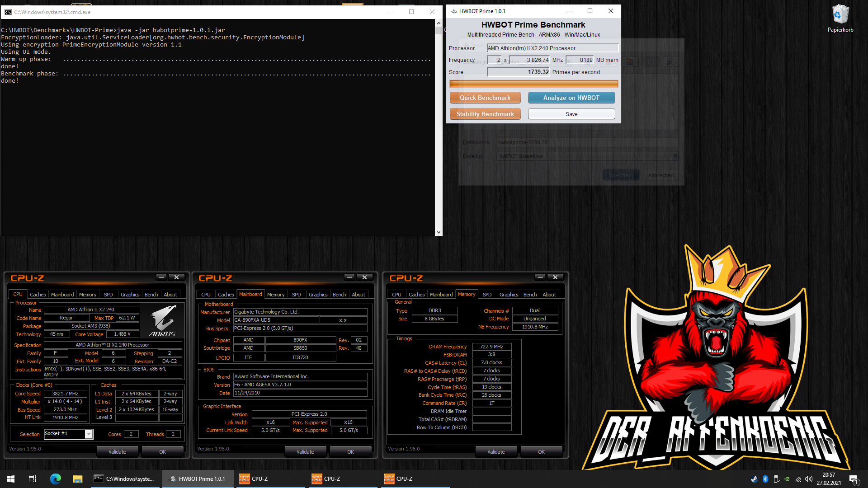
Task: Switch to the cmd.exe taskbar entry
Action: point(125,479)
